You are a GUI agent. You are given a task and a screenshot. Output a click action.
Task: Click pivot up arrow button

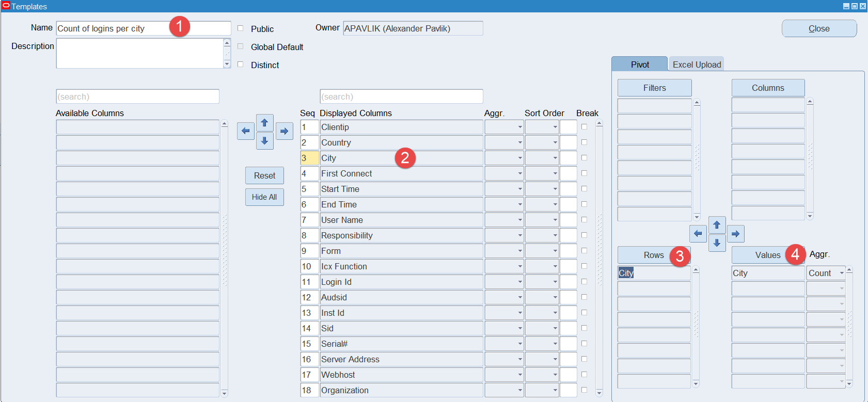[717, 225]
